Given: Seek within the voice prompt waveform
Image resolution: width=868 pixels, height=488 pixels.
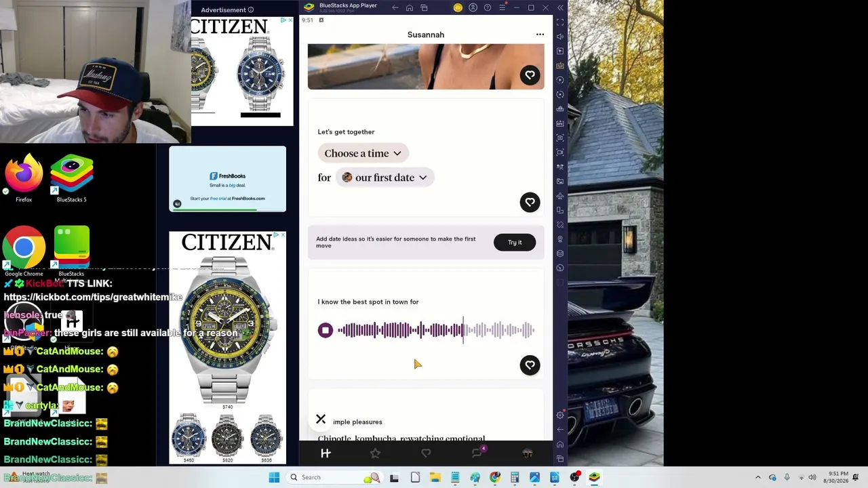Looking at the screenshot, I should click(436, 330).
